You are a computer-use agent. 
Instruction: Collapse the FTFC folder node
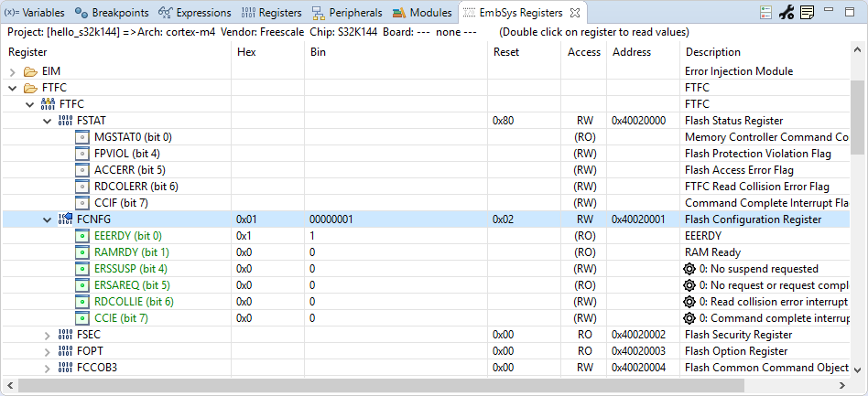tap(14, 88)
